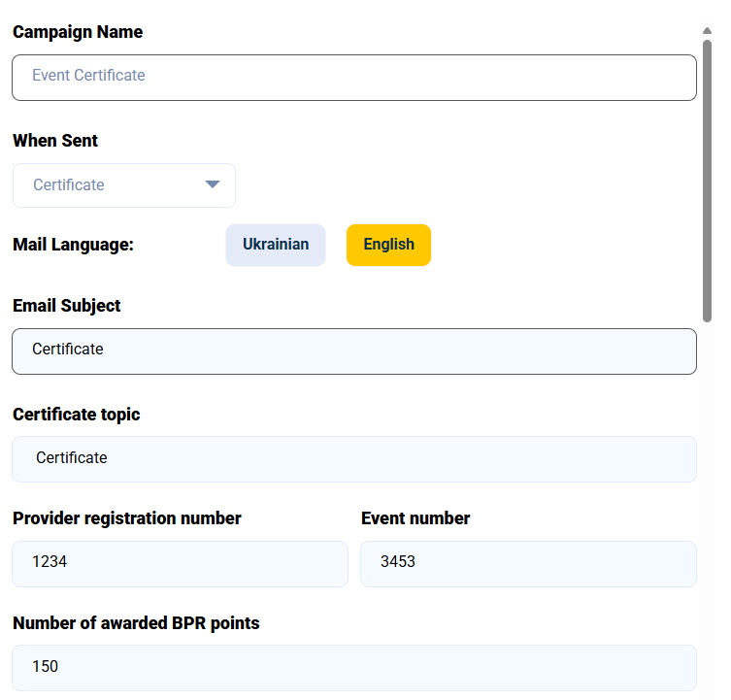The width and height of the screenshot is (731, 700).
Task: Click the 'Event number' label text
Action: [415, 518]
